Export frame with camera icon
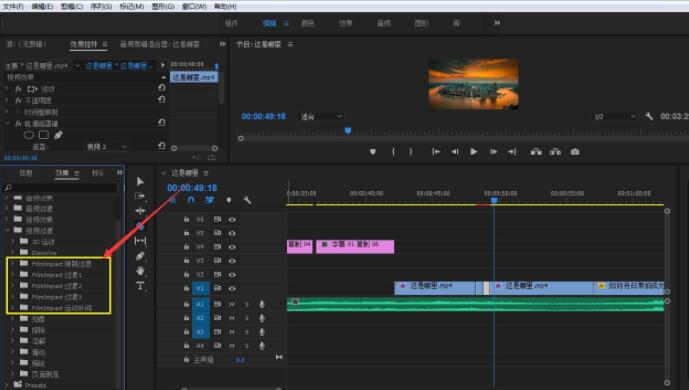The image size is (689, 390). (575, 152)
